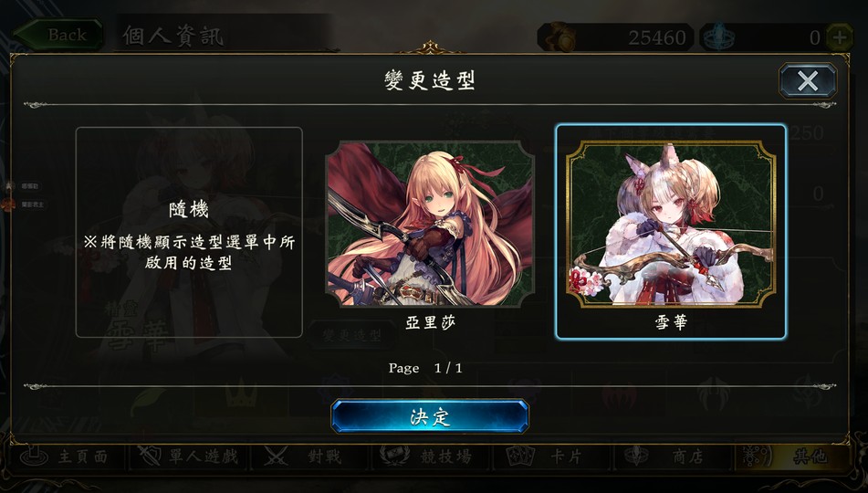
Task: Click the shield-and-sword solo play icon
Action: point(150,456)
